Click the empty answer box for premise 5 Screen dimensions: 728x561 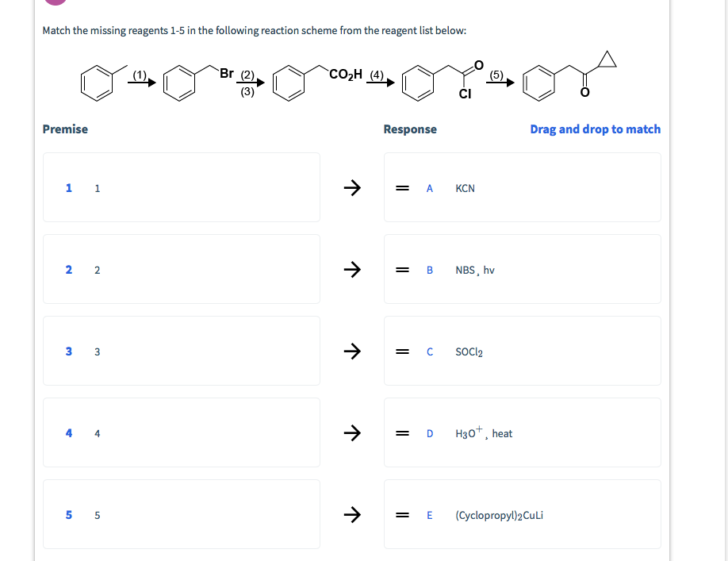(182, 514)
